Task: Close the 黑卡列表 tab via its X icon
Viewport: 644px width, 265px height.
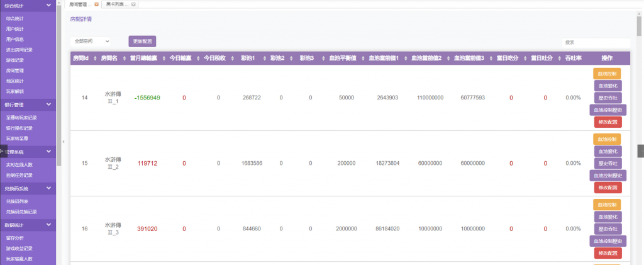Action: click(133, 4)
